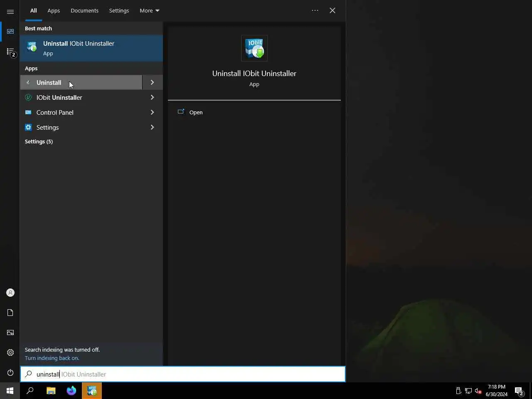The image size is (532, 399).
Task: Expand the IObit Uninstaller result arrow
Action: (x=153, y=97)
